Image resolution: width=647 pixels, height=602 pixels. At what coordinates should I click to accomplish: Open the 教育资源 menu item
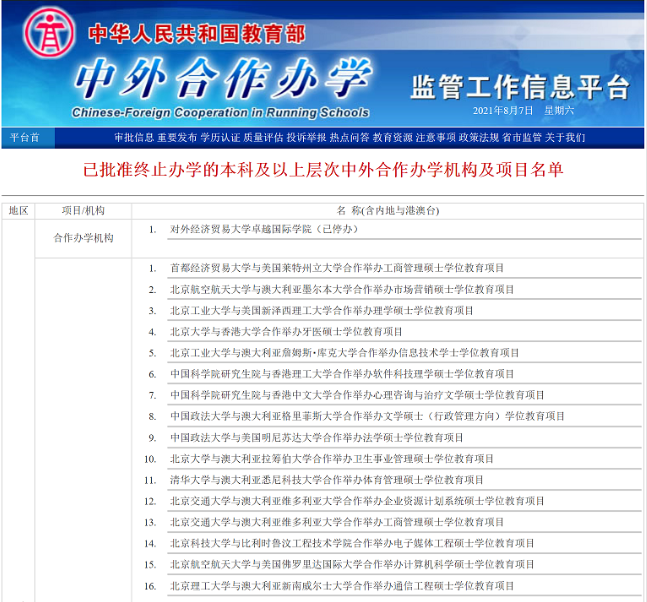[x=392, y=137]
